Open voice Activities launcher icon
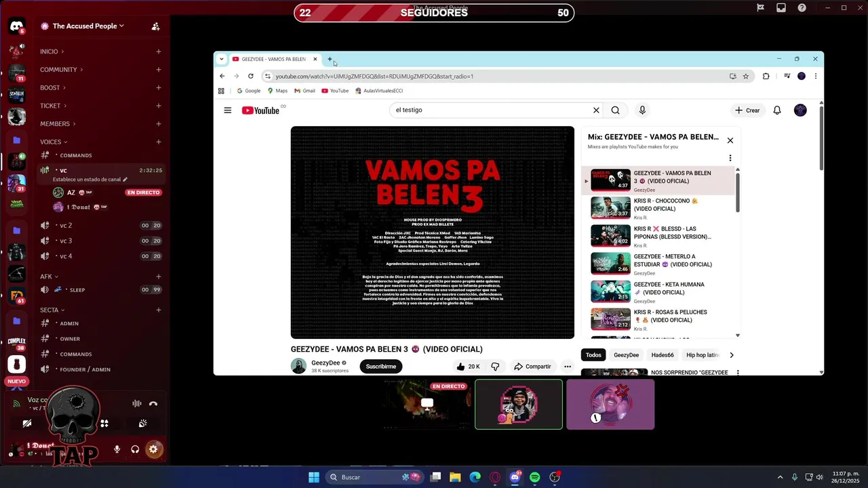This screenshot has height=488, width=868. [104, 424]
